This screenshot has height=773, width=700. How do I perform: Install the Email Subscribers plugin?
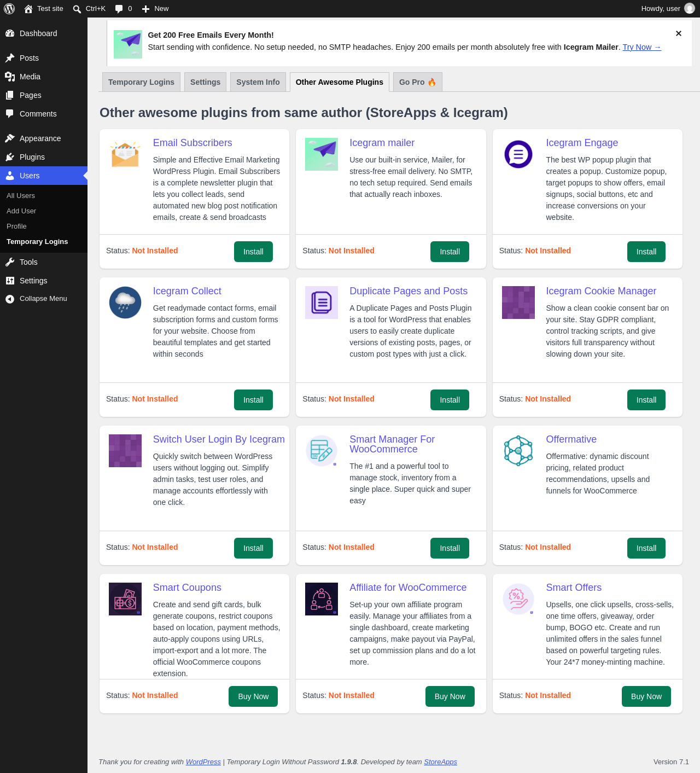click(x=253, y=252)
